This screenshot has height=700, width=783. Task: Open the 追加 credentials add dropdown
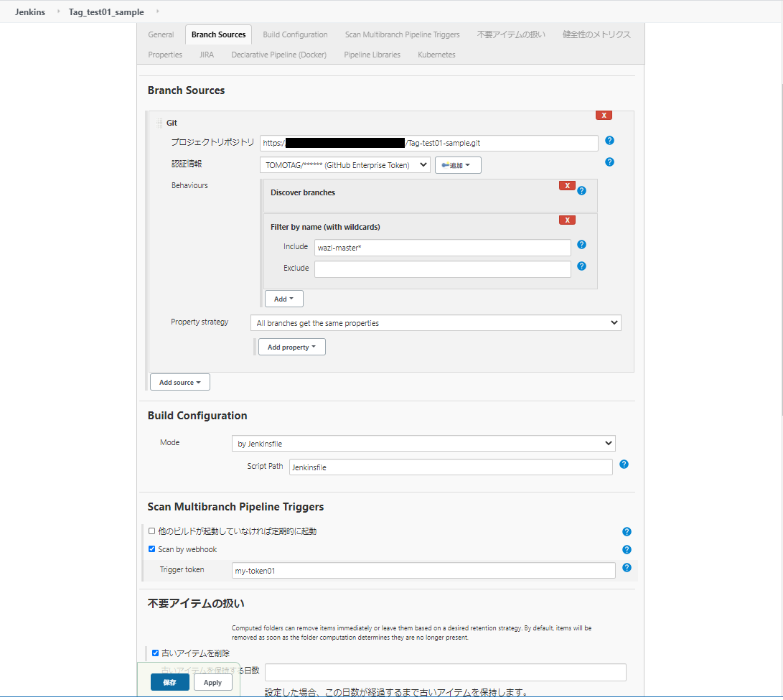tap(458, 165)
